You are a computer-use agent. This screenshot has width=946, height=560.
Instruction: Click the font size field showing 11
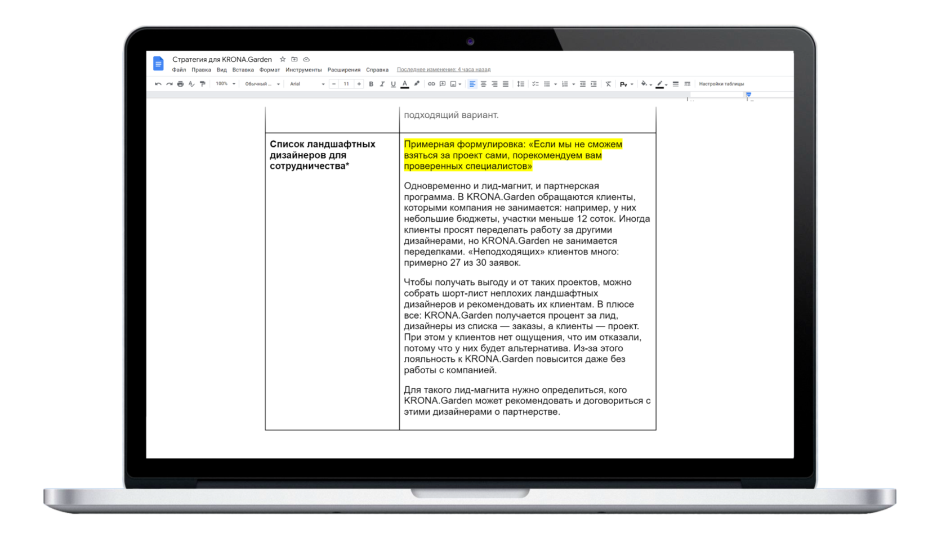(346, 84)
